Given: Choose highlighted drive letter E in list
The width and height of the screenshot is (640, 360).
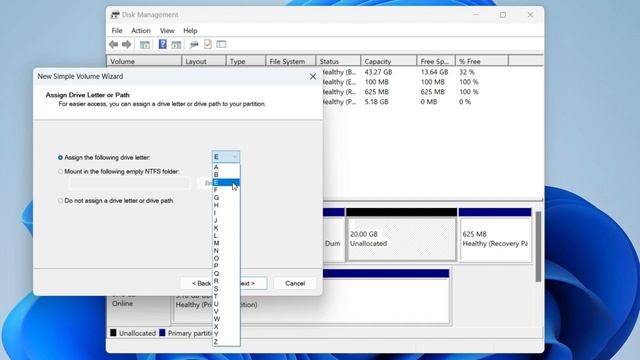Looking at the screenshot, I should [x=226, y=182].
